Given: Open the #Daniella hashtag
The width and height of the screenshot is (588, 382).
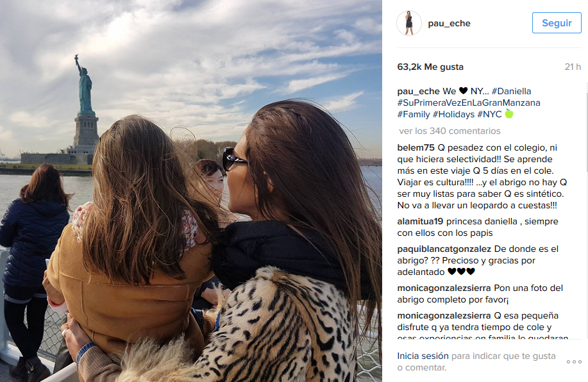Looking at the screenshot, I should pos(511,91).
